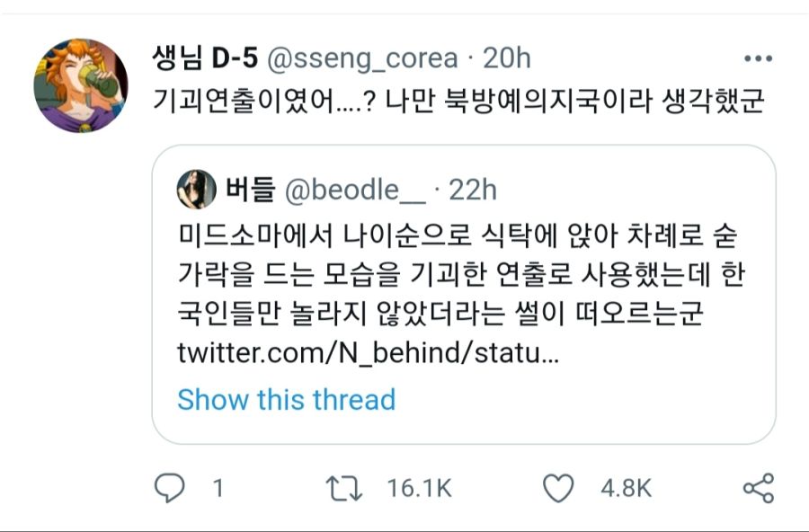Open the 20h timestamp
This screenshot has width=809, height=532.
pyautogui.click(x=507, y=58)
